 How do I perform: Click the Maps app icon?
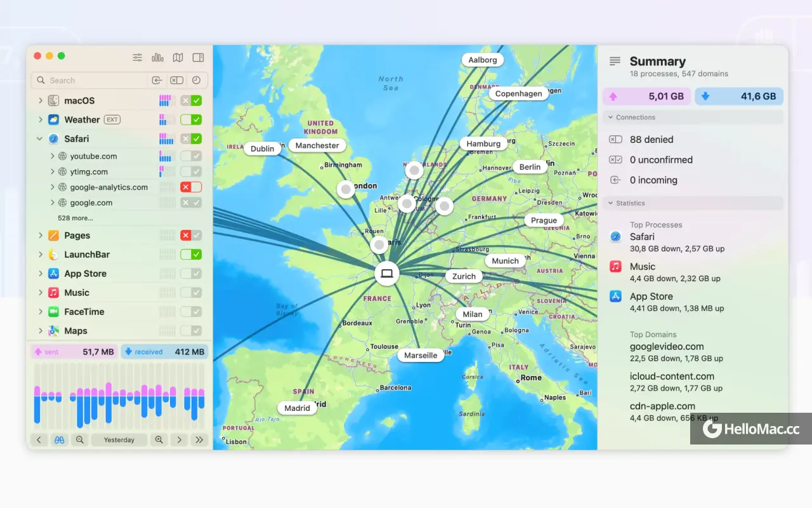(x=53, y=331)
